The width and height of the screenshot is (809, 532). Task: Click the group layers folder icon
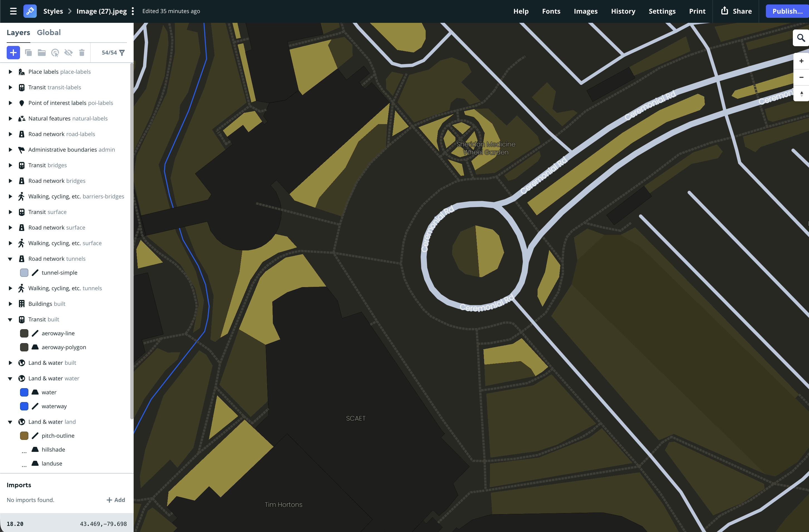(x=41, y=53)
